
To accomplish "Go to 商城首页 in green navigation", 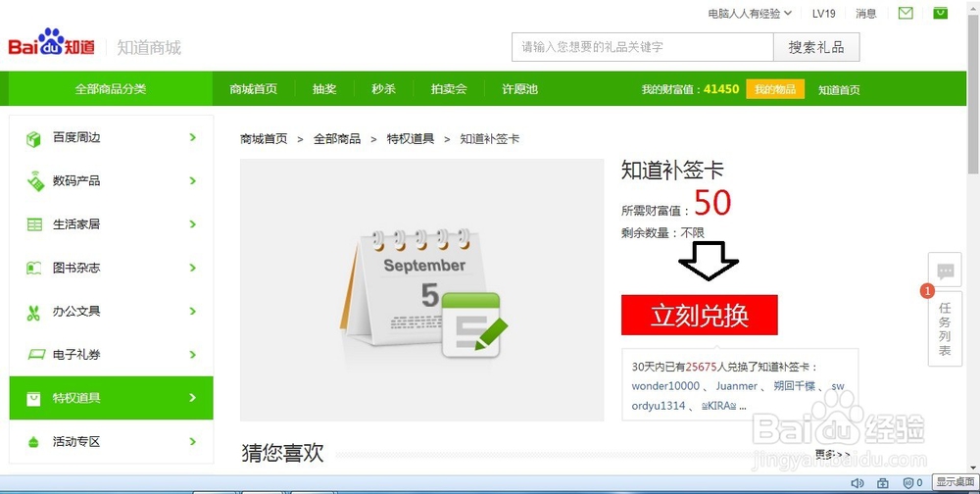I will click(253, 89).
